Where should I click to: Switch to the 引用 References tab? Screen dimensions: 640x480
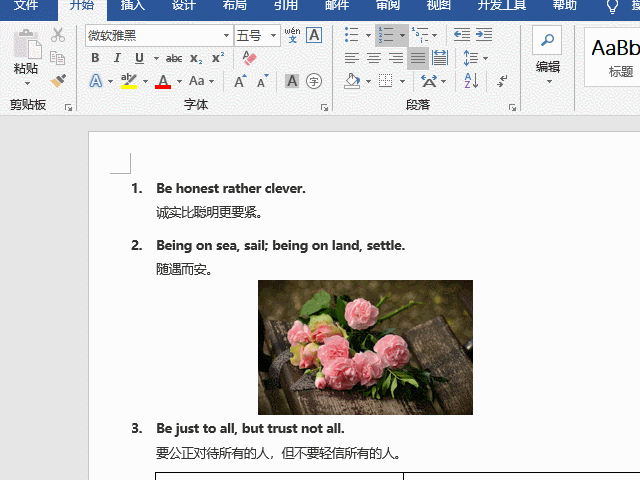point(286,6)
